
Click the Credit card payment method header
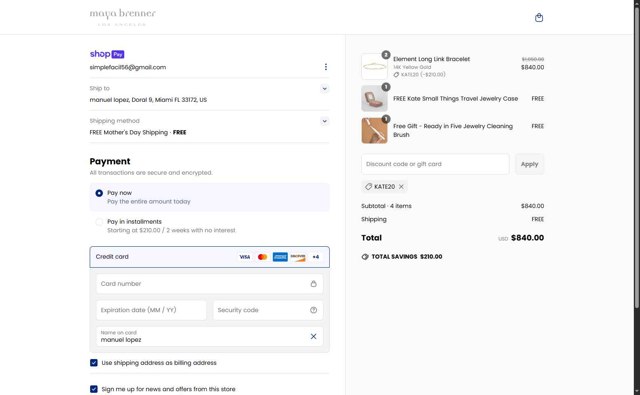[x=209, y=257]
